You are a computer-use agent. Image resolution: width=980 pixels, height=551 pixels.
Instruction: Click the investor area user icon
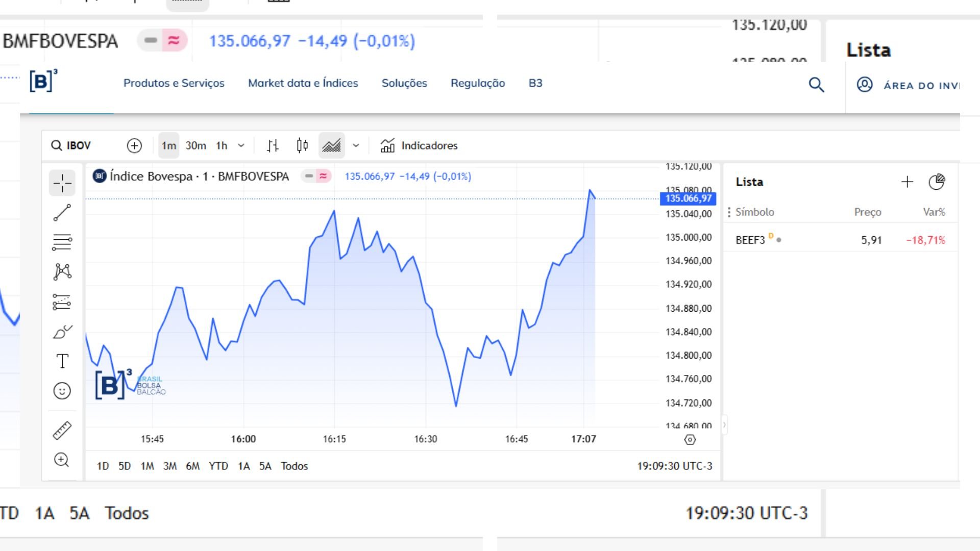[865, 85]
